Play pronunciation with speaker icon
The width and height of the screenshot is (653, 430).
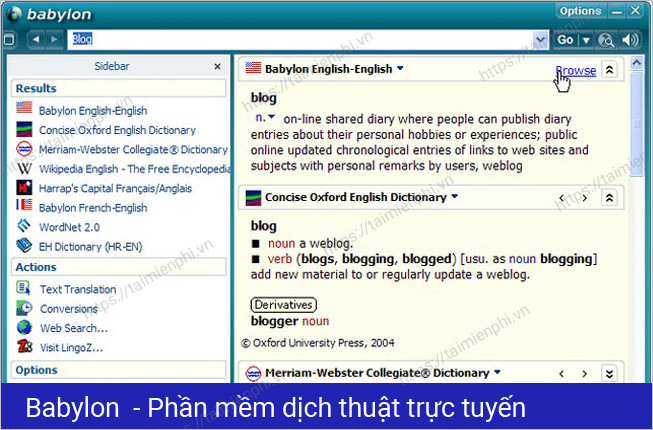(x=629, y=40)
